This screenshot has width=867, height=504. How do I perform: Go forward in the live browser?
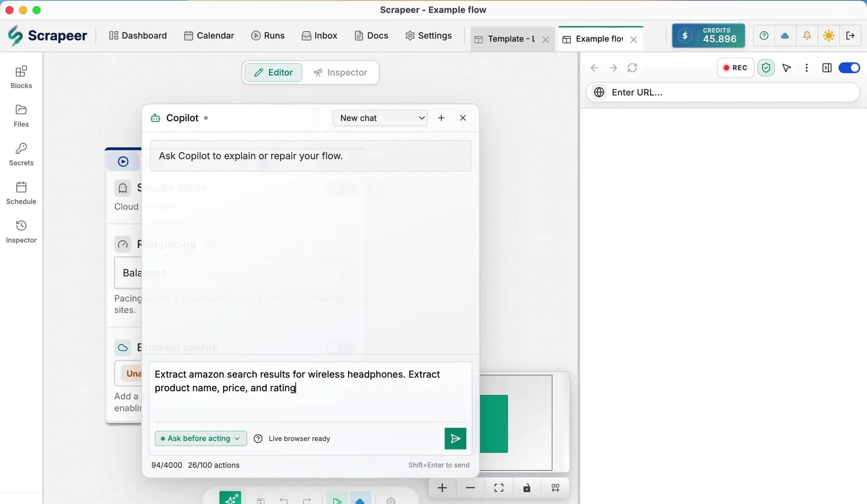pyautogui.click(x=613, y=68)
